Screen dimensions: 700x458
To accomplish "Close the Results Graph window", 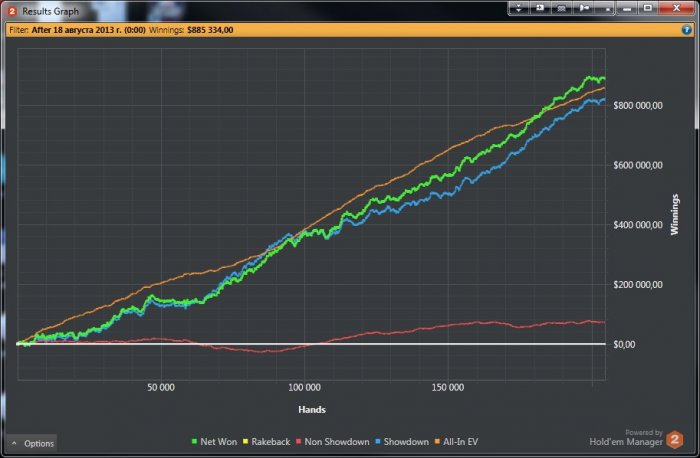I will coord(676,8).
